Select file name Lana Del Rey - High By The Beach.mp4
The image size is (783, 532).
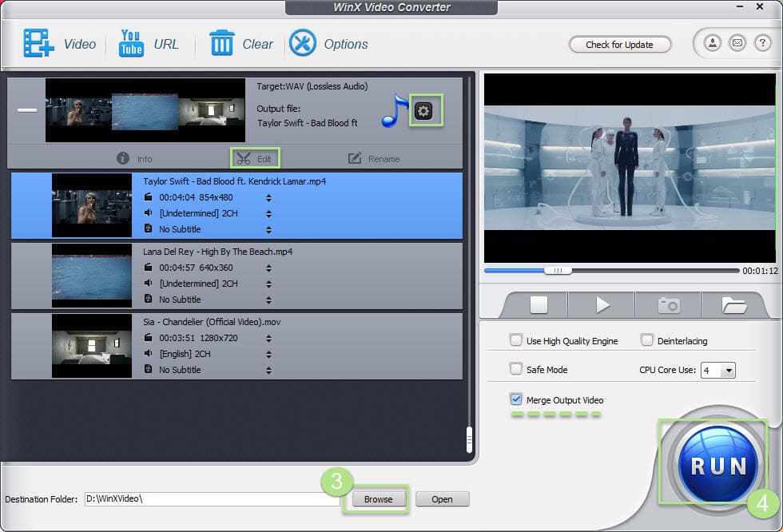click(217, 252)
